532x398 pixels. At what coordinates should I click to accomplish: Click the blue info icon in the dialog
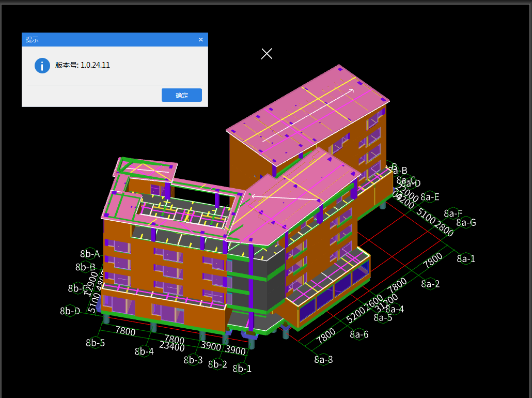[x=42, y=66]
